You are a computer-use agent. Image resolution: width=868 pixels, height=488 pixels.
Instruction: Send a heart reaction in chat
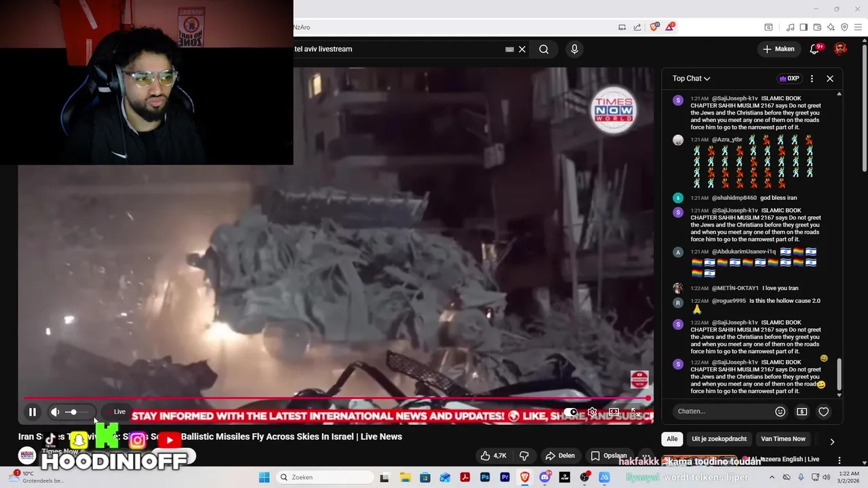click(823, 411)
